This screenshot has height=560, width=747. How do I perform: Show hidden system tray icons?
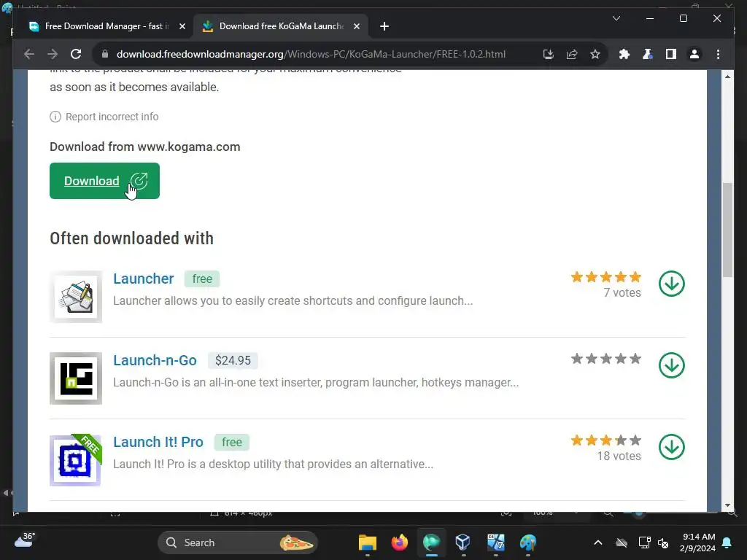coord(598,542)
